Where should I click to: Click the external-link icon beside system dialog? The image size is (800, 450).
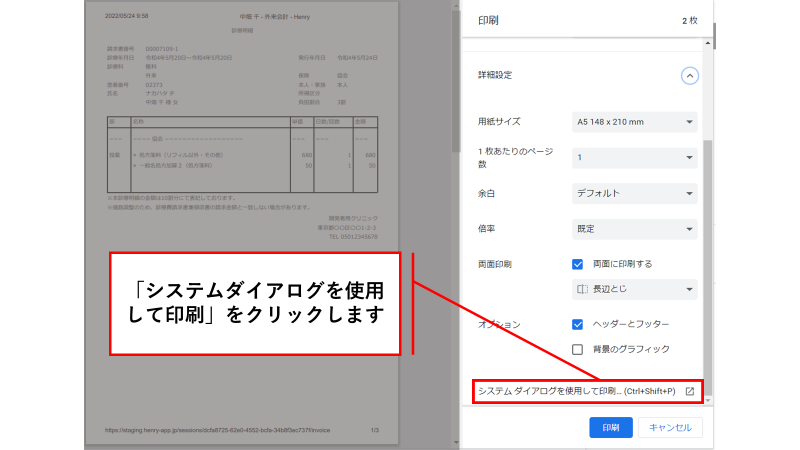coord(690,391)
